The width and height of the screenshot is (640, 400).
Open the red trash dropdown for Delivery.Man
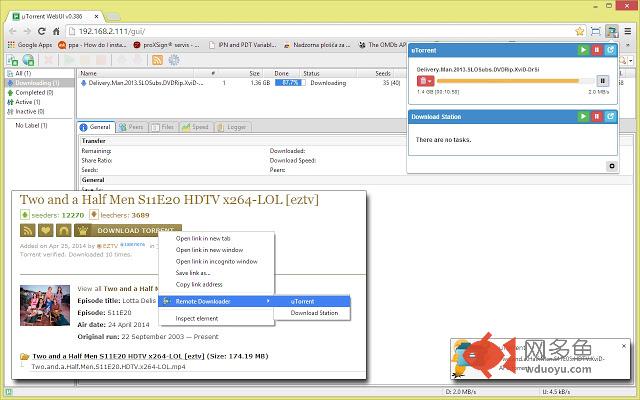coord(425,81)
